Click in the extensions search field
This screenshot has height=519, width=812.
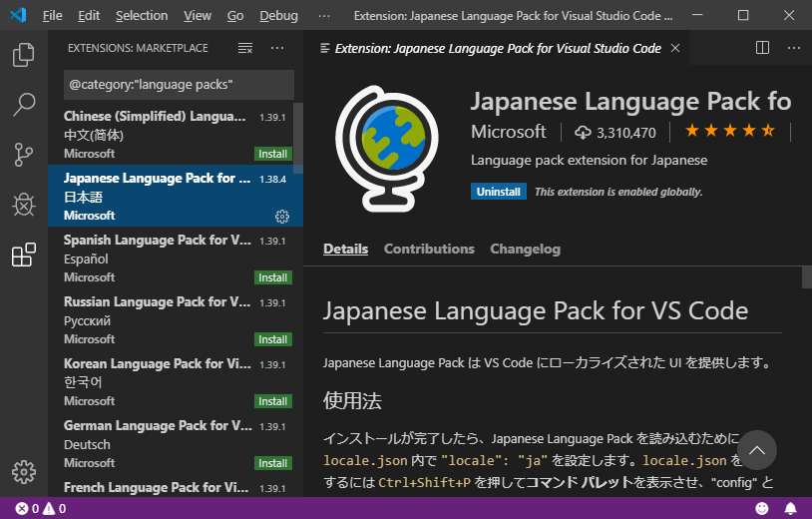(x=179, y=85)
